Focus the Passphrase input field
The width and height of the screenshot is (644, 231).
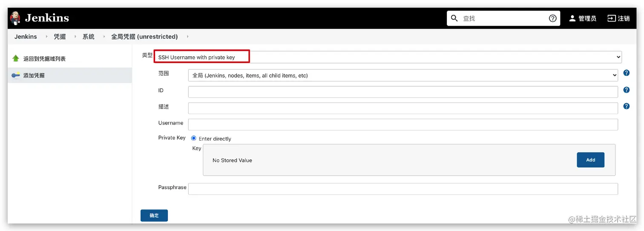pos(403,189)
